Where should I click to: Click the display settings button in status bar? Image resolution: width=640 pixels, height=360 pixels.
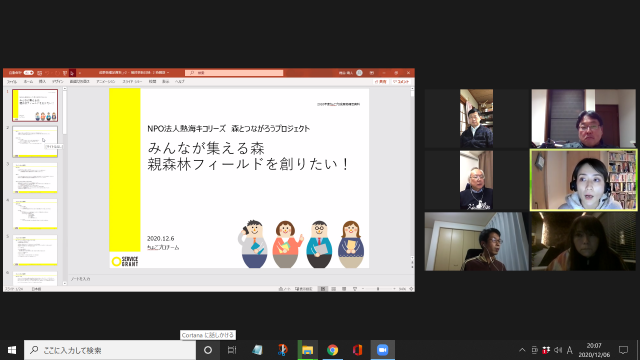tap(304, 289)
